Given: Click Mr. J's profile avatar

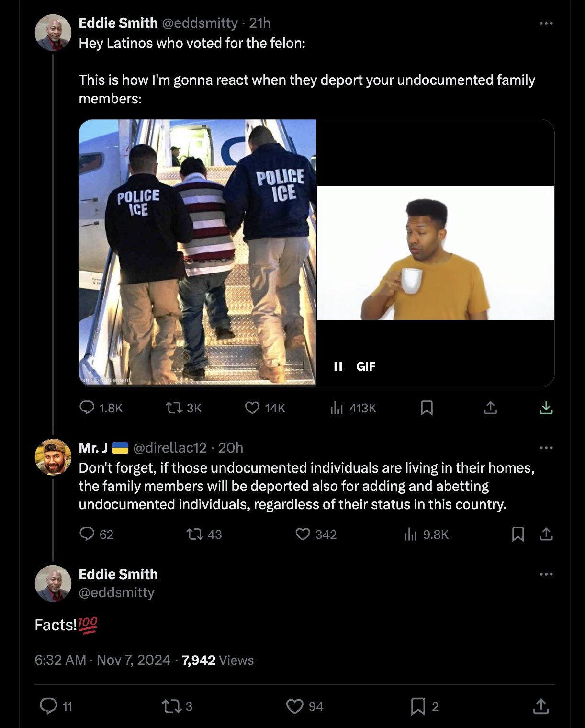Looking at the screenshot, I should coord(53,457).
